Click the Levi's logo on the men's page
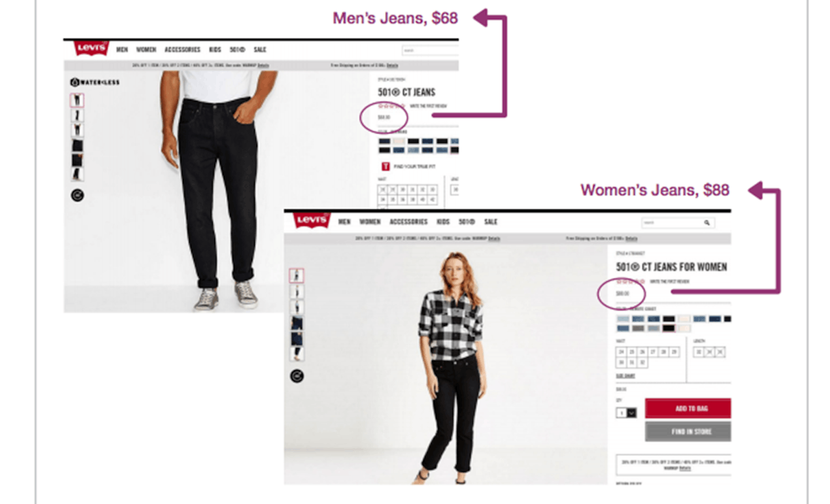The height and width of the screenshot is (504, 830). point(92,48)
